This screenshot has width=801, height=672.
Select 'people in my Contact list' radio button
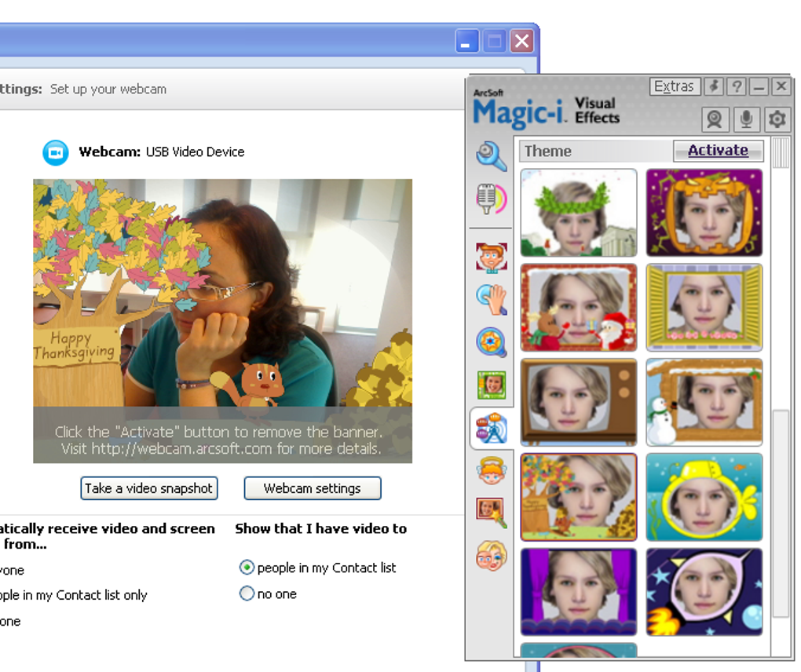point(247,568)
